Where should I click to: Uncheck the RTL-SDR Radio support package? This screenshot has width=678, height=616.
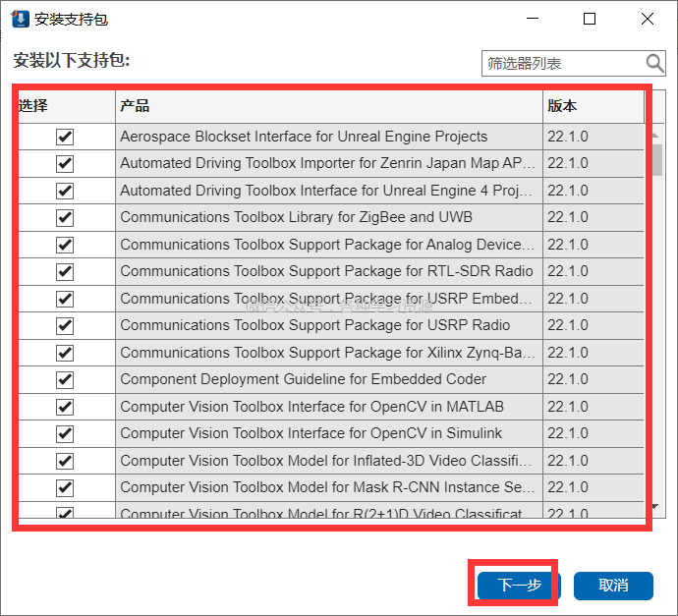[65, 271]
